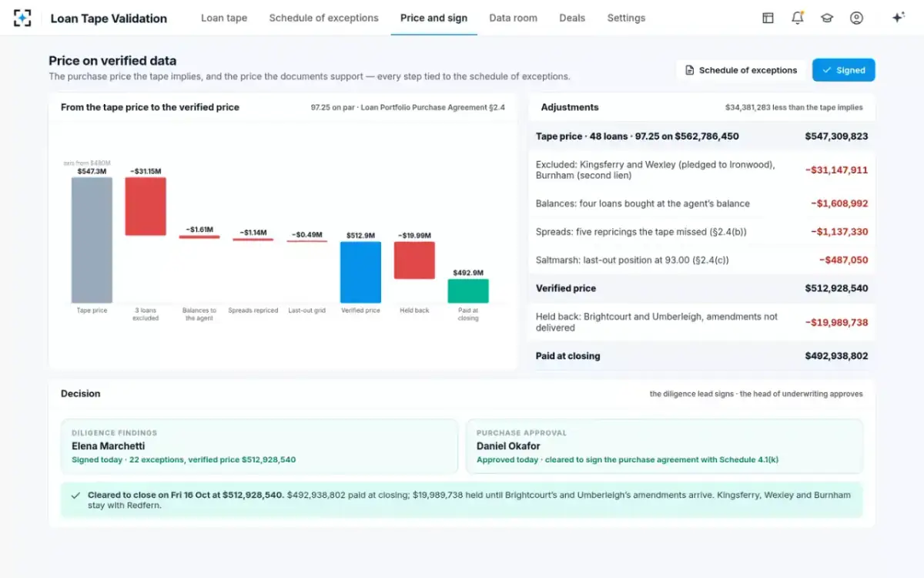Click Balances: four loans bought row text

[x=643, y=203]
